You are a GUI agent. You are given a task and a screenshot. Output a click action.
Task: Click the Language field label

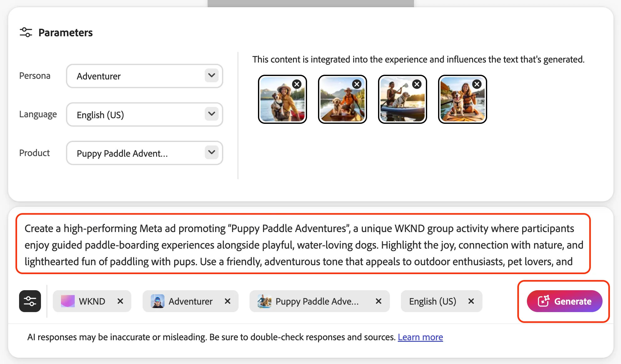38,114
